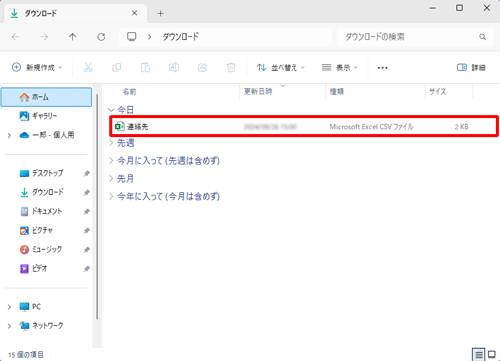Open the 新規作成 dropdown
This screenshot has height=361, width=500.
coord(37,68)
